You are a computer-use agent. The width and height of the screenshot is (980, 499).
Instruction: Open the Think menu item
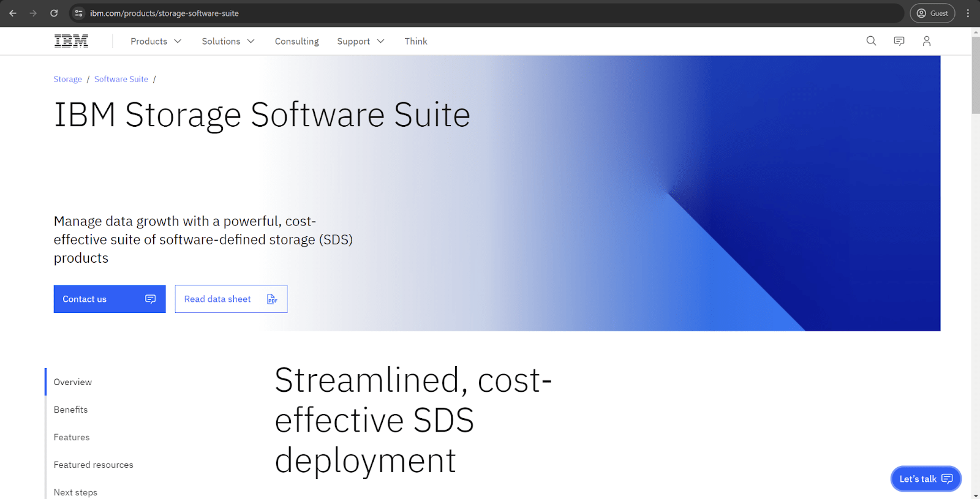pos(416,41)
